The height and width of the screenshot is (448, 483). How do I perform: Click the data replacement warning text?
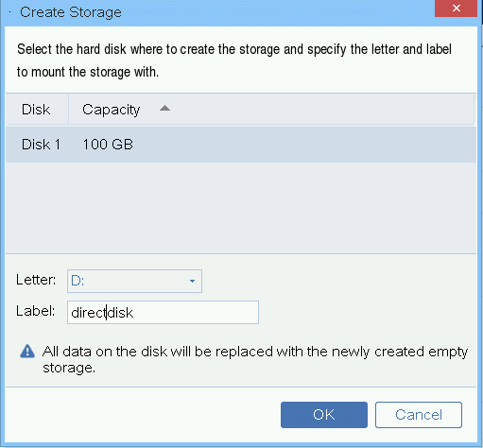(255, 359)
